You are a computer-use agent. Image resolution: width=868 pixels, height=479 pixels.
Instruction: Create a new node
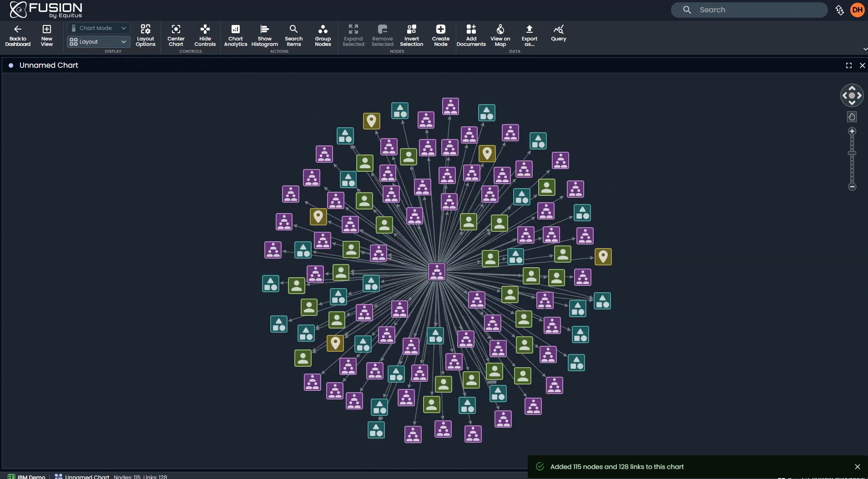pos(440,35)
